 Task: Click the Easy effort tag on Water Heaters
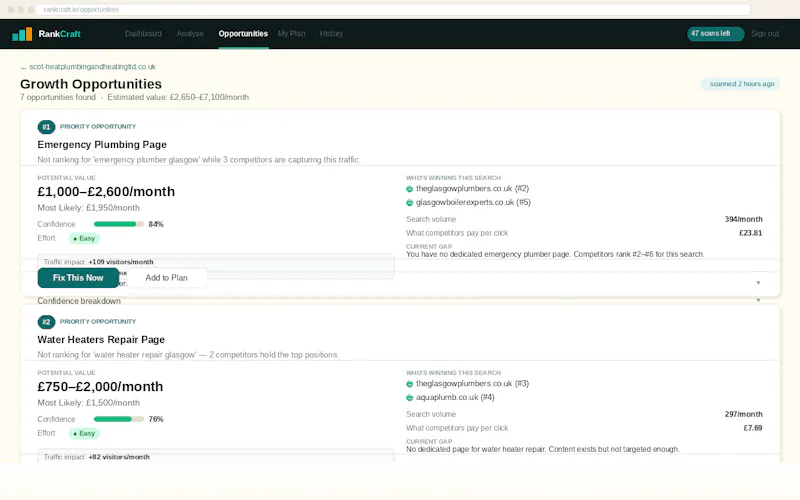click(x=84, y=433)
